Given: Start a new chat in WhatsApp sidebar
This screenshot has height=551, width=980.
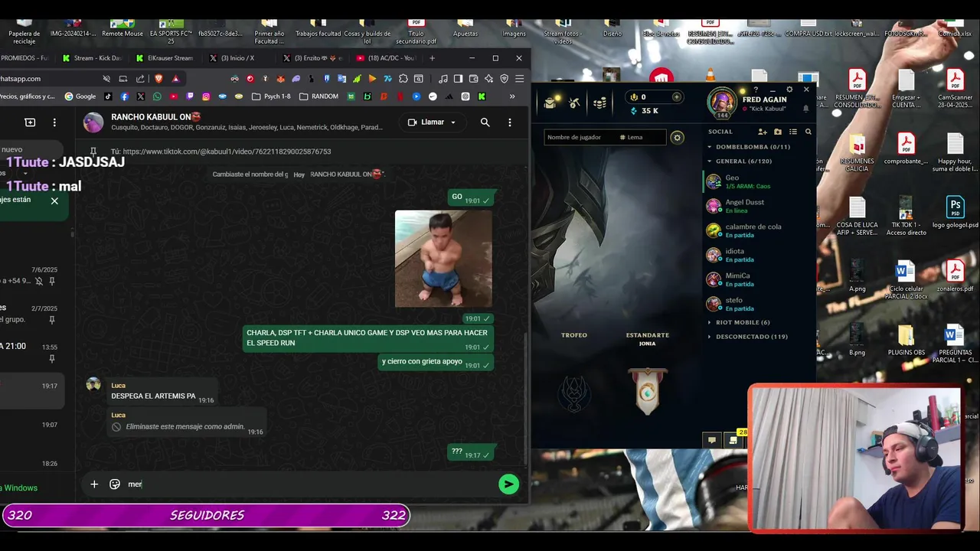Looking at the screenshot, I should click(30, 122).
